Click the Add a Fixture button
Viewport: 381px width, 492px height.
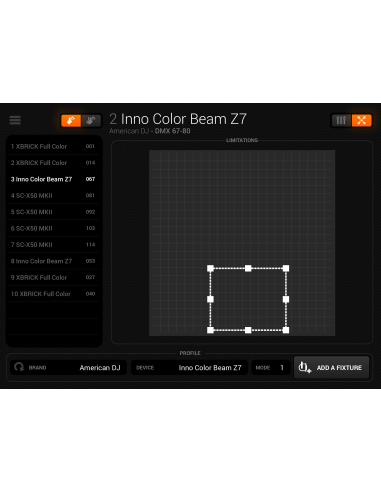331,367
